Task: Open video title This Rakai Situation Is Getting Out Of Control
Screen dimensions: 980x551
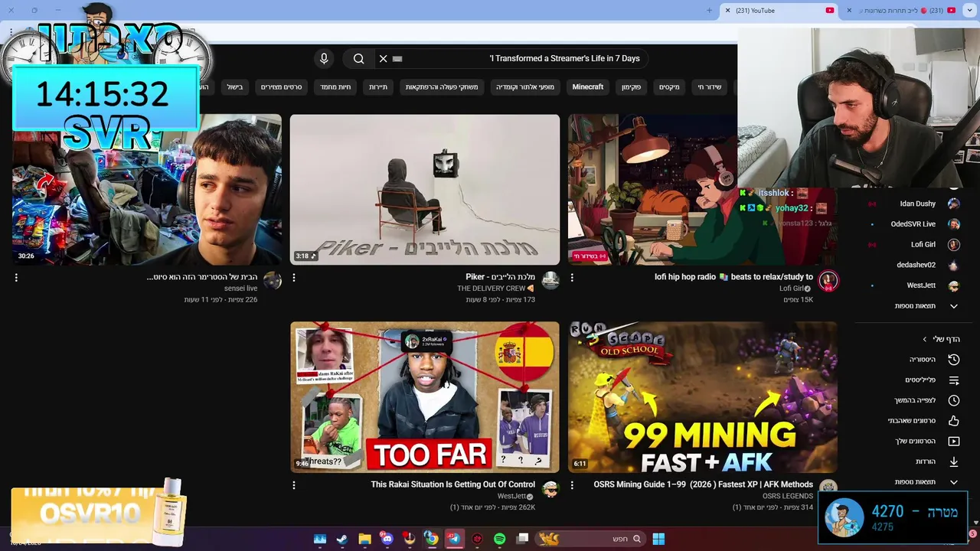Action: pyautogui.click(x=452, y=484)
